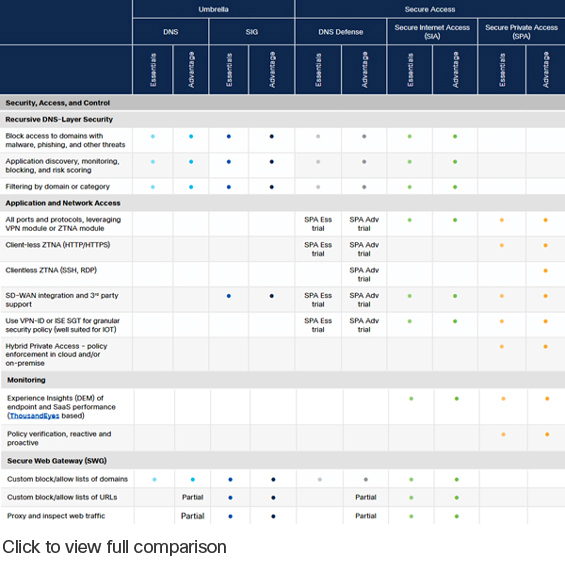Select the 'Client-less ZTNA (HTTP/HTTPS)' row label

pyautogui.click(x=58, y=245)
